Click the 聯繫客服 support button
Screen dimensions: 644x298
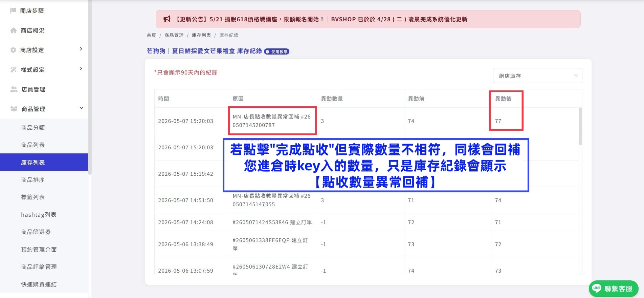click(x=614, y=289)
